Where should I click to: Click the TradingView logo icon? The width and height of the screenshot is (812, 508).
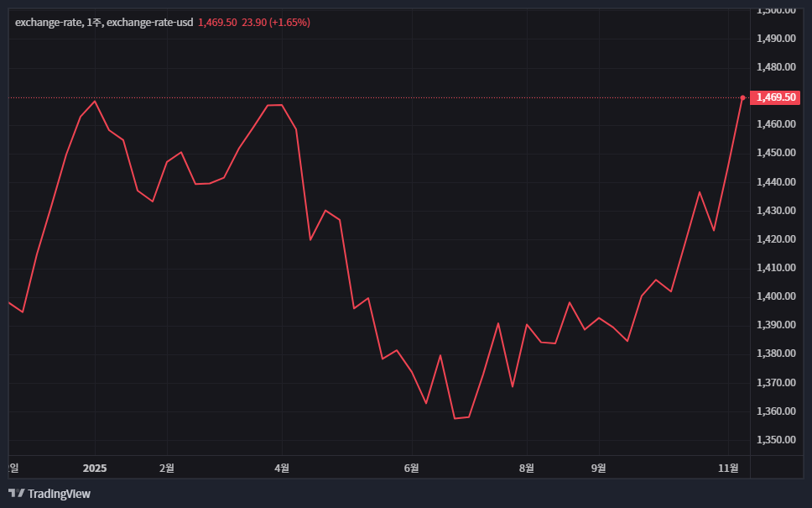16,494
